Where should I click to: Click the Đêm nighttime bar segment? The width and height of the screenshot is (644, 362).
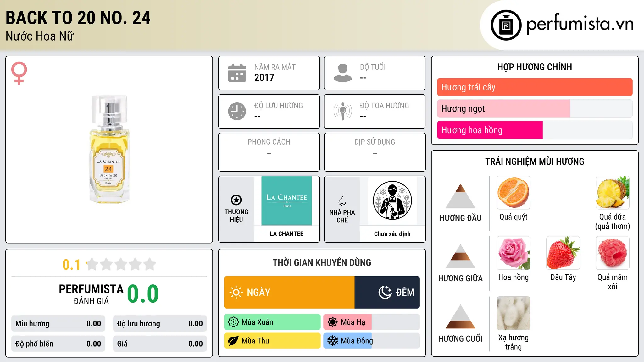[x=387, y=292]
